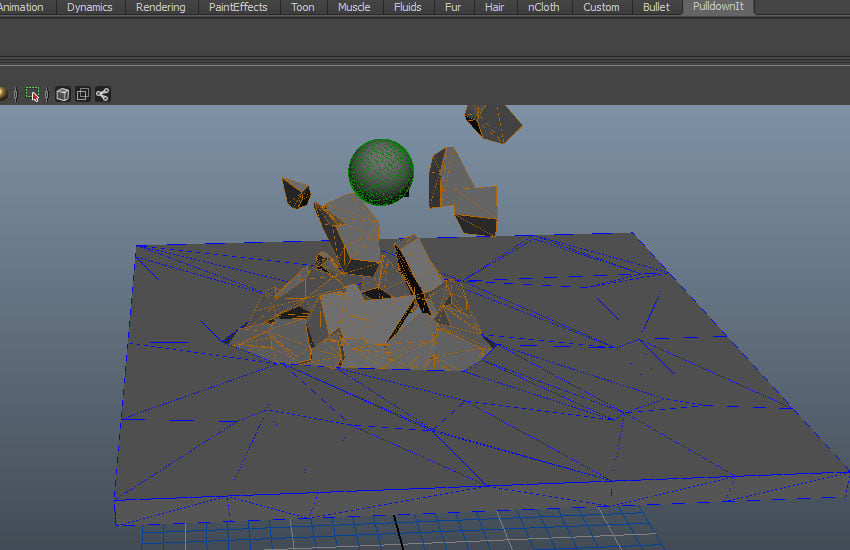Select the green wireframe sphere in viewport
Image resolution: width=850 pixels, height=550 pixels.
(x=380, y=169)
